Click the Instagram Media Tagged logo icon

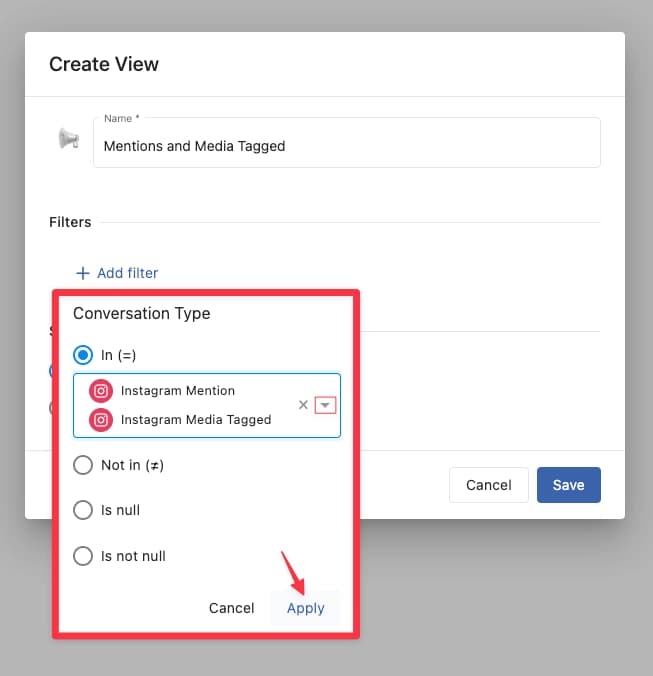coord(100,420)
